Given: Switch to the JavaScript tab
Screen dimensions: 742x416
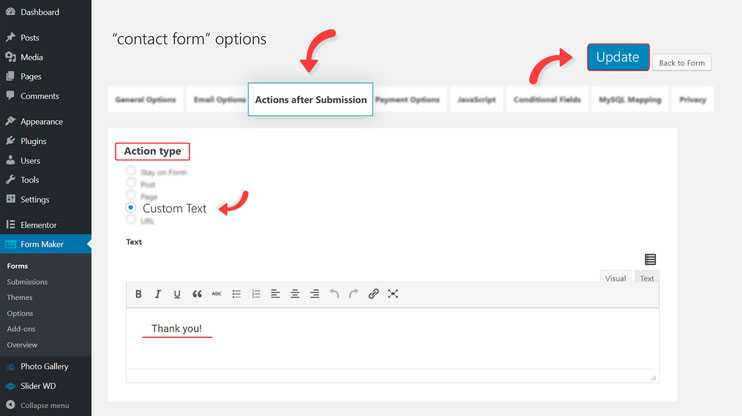Looking at the screenshot, I should tap(476, 99).
